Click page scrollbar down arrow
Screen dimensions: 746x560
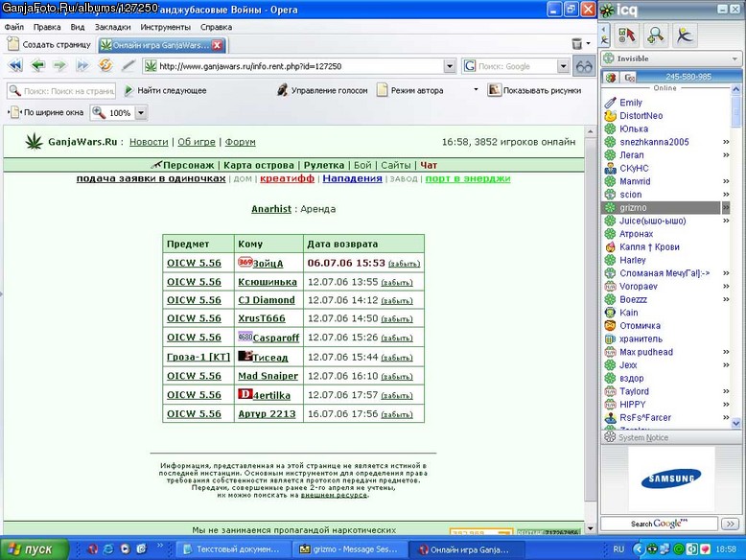click(x=590, y=528)
